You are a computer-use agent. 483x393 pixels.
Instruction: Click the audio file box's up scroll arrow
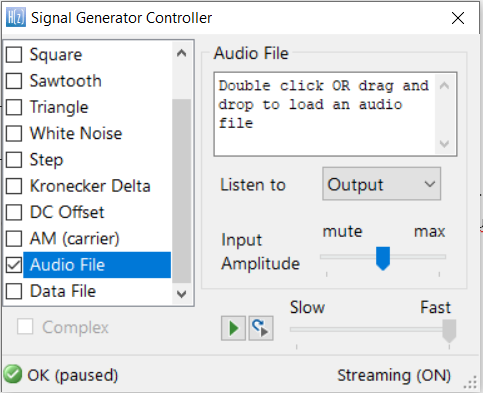pos(444,86)
